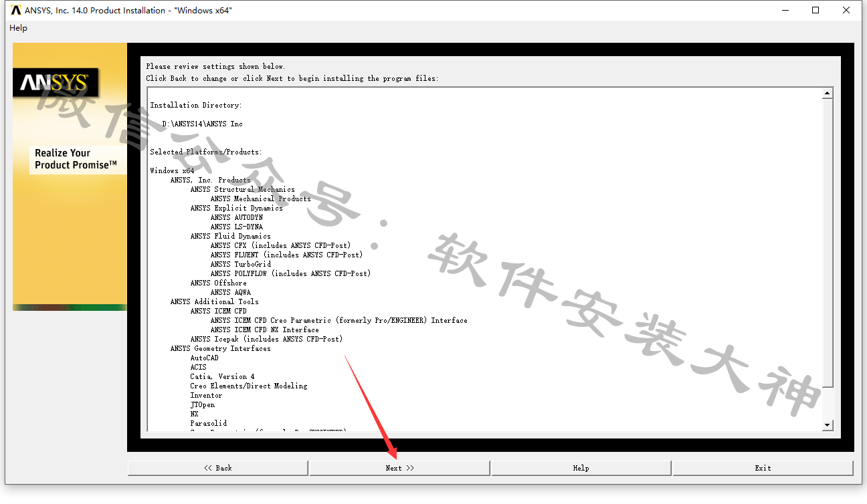Click 'ANSYS ICEM CFD Creo Parametric' interface line
This screenshot has width=867, height=504.
pos(339,320)
